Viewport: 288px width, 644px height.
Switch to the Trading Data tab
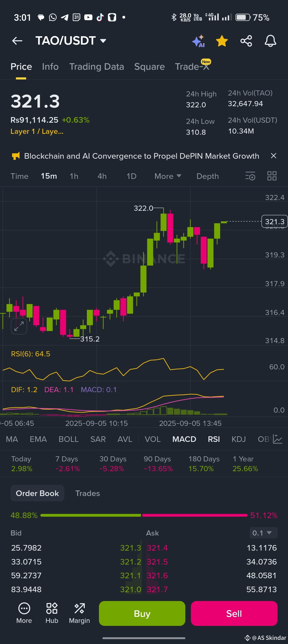(97, 67)
